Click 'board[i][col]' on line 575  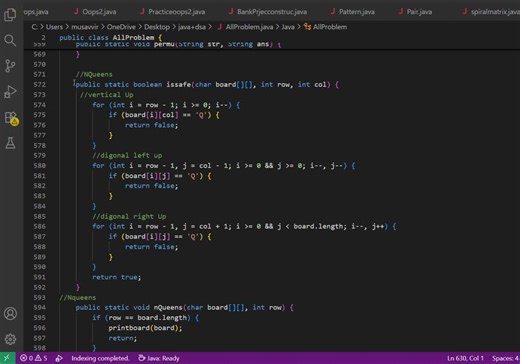[152, 115]
